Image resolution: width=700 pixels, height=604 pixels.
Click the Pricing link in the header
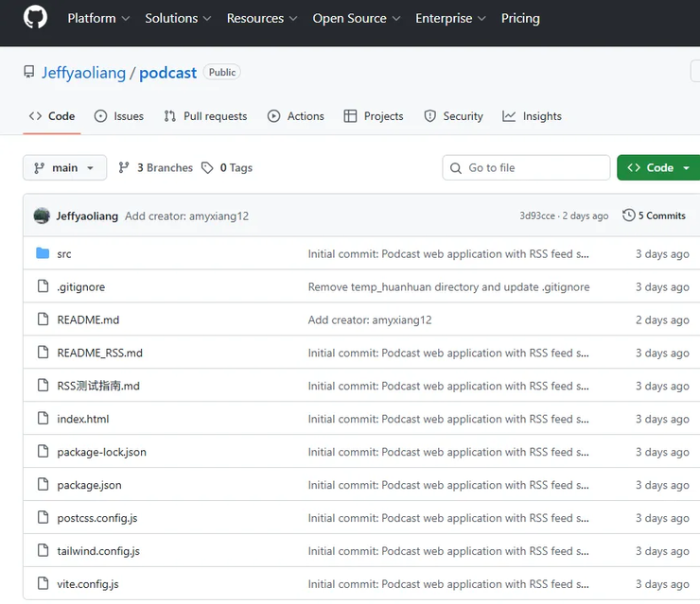tap(520, 18)
